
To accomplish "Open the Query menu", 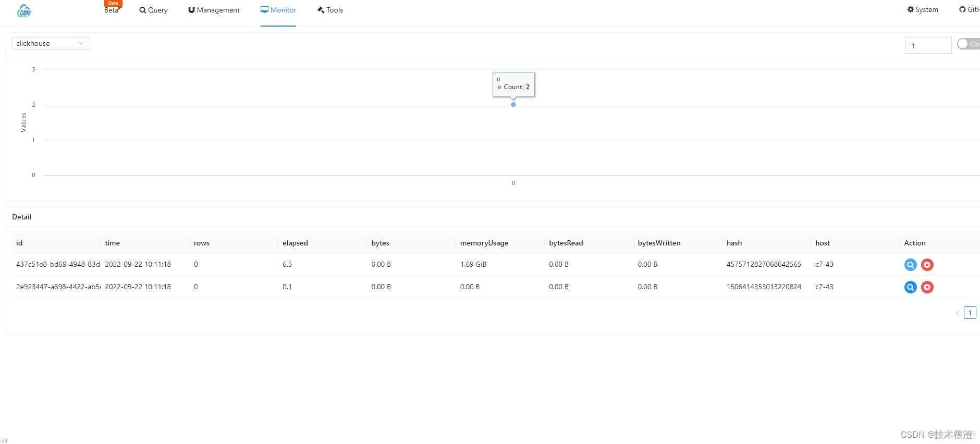I will click(x=153, y=10).
